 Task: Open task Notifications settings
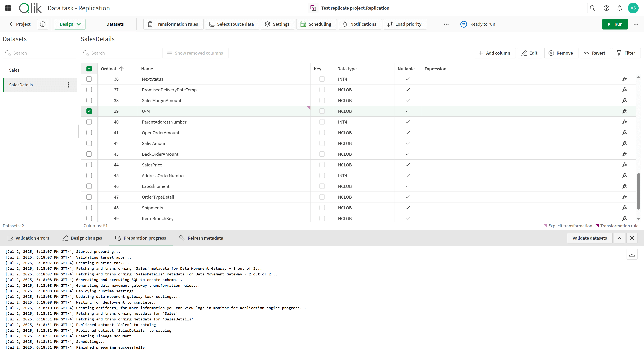tap(360, 24)
